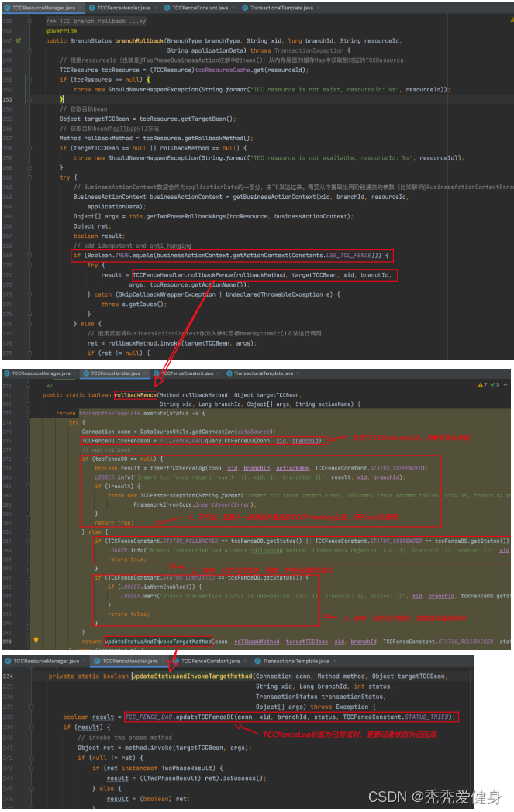The width and height of the screenshot is (514, 812).
Task: Close TransactionalTemplate.java tab in middle editor
Action: pyautogui.click(x=298, y=373)
